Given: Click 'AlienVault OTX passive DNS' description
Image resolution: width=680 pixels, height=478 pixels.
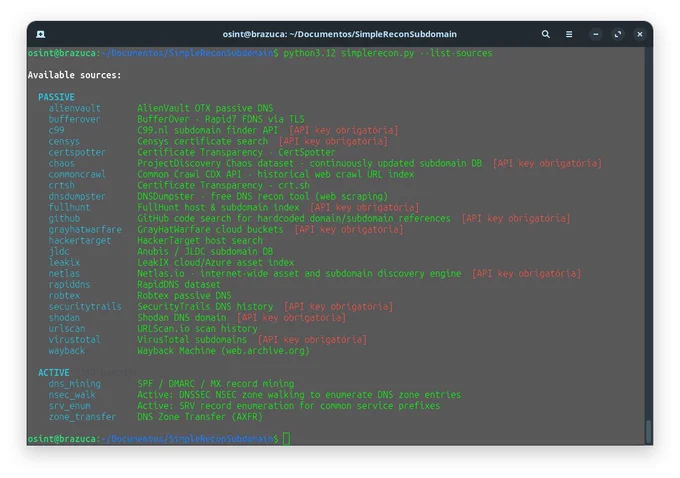Looking at the screenshot, I should [205, 108].
